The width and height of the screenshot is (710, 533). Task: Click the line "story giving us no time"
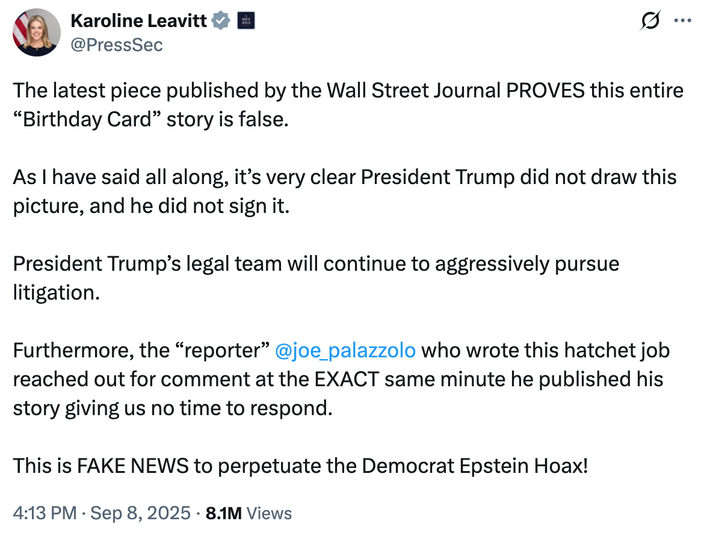tap(173, 408)
